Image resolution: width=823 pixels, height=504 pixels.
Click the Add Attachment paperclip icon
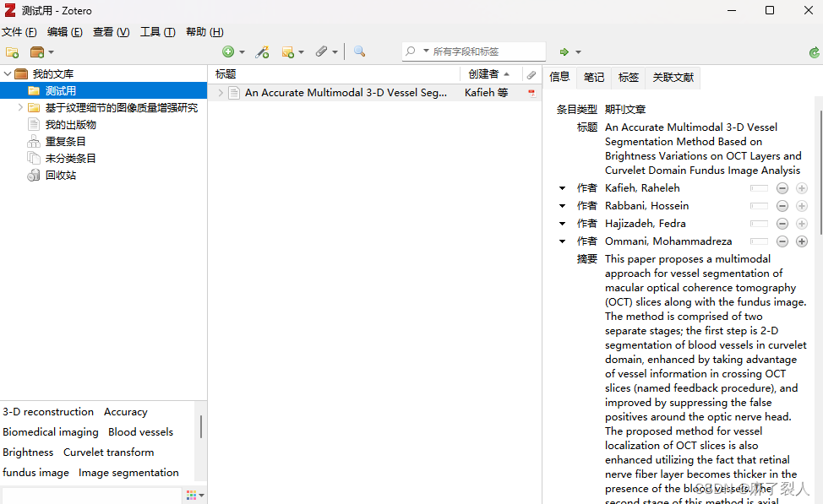[x=321, y=51]
